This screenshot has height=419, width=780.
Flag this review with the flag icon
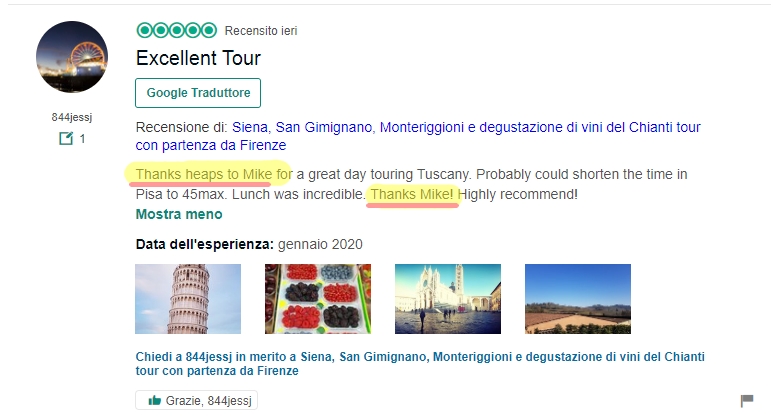[x=747, y=401]
